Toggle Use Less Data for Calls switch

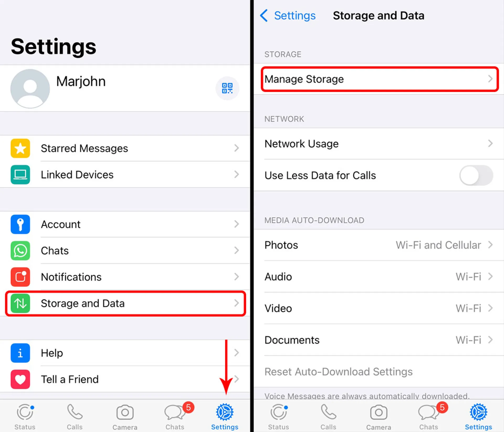(x=476, y=175)
